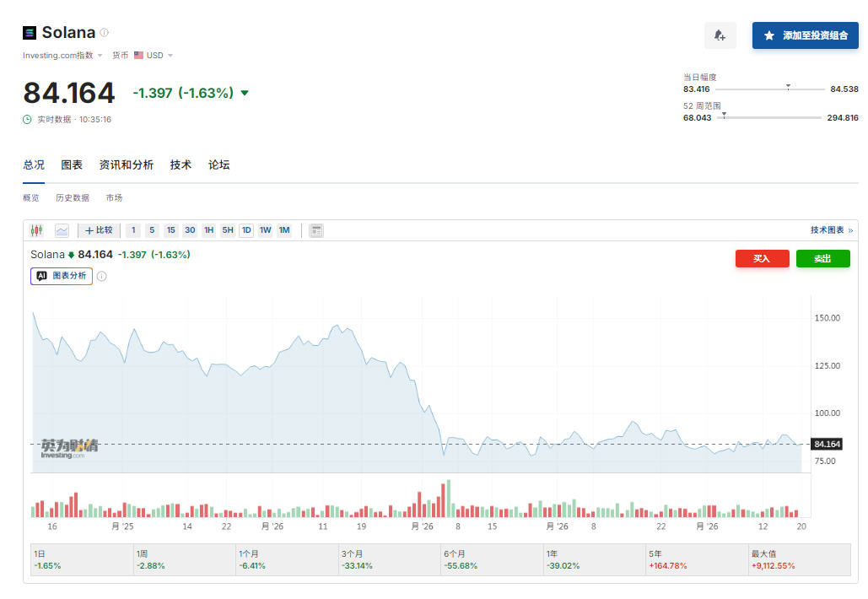Click the real-time data clock icon
The image size is (868, 599).
coord(27,120)
